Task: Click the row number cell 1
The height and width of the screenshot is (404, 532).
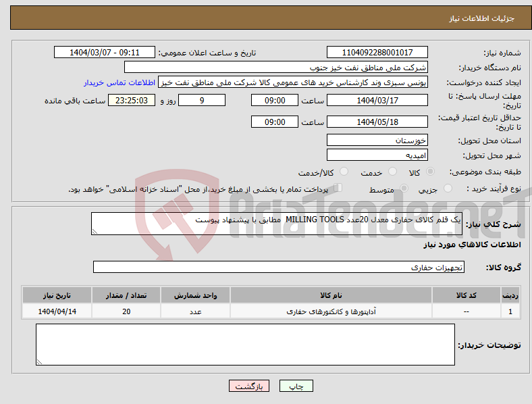Action: coord(510,311)
